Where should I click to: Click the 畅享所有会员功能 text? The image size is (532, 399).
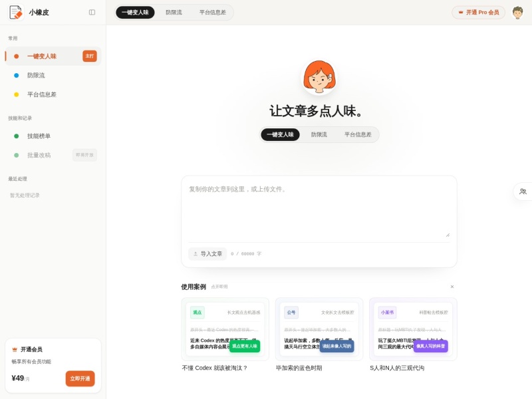click(31, 362)
